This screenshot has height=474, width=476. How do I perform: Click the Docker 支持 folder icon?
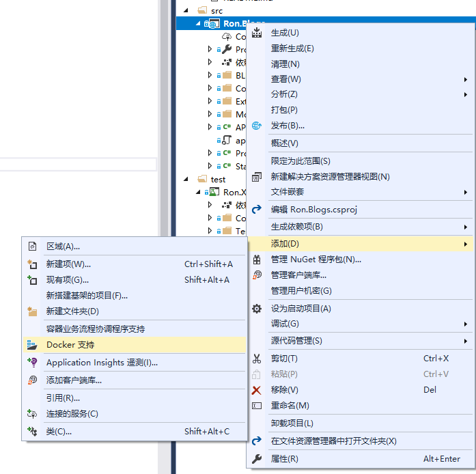[32, 345]
